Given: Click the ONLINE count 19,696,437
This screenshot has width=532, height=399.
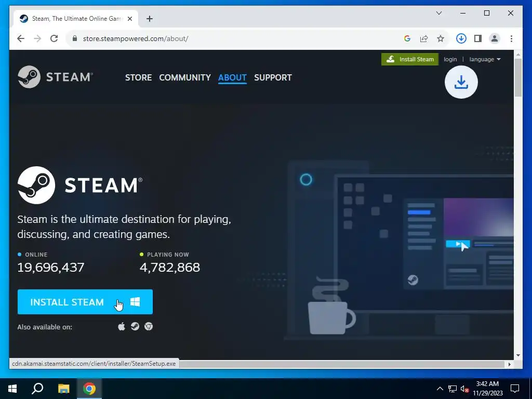Looking at the screenshot, I should (x=51, y=268).
